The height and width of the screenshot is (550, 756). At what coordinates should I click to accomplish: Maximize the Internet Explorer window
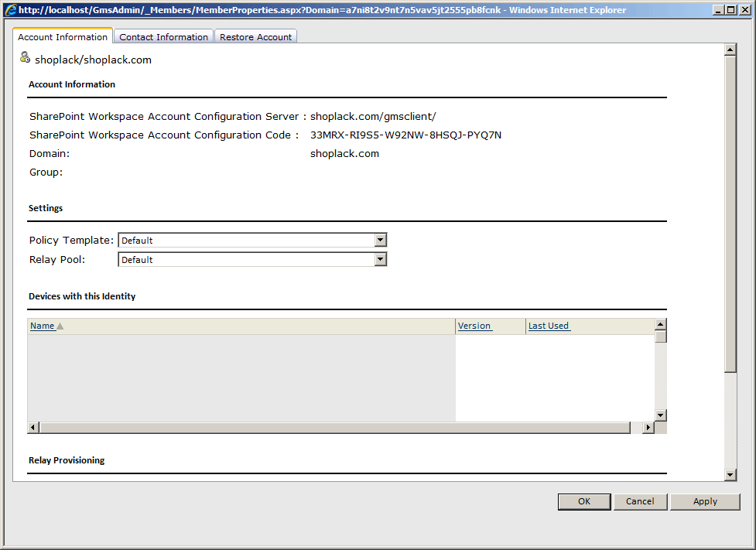731,9
